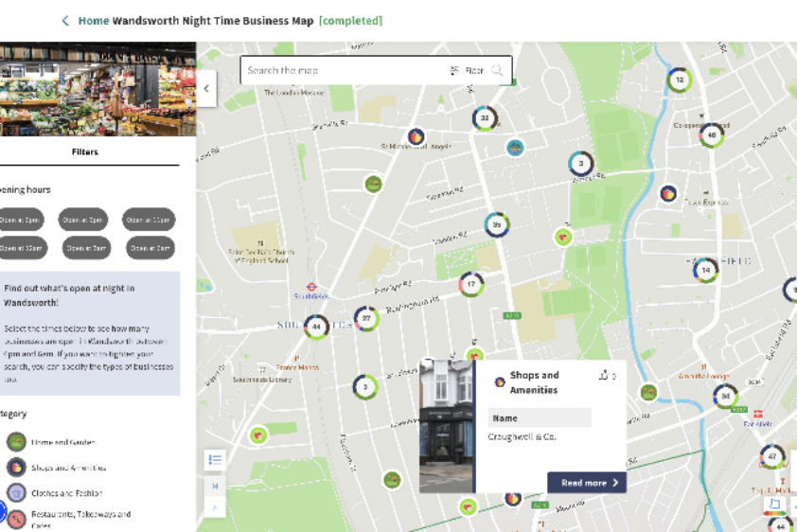Click the Wandsworth Night Time Business Map title
Image resolution: width=797 pixels, height=532 pixels.
tap(212, 21)
